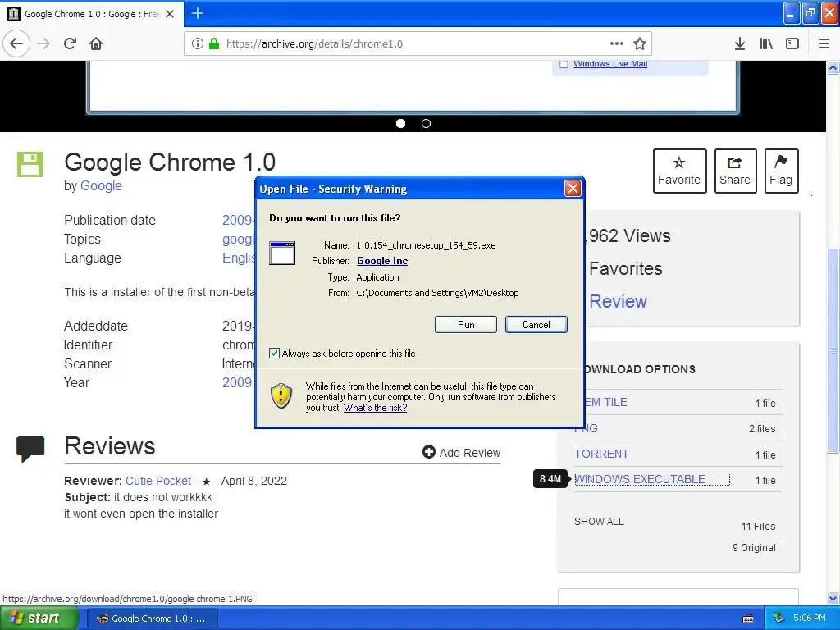The height and width of the screenshot is (630, 840).
Task: Bookmark this page with the star icon
Action: 640,43
